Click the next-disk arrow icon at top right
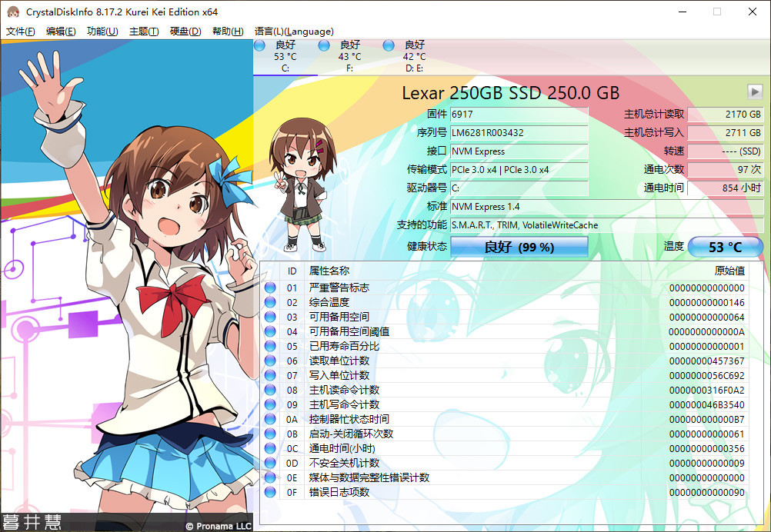Screen dimensions: 771x532 pyautogui.click(x=755, y=91)
